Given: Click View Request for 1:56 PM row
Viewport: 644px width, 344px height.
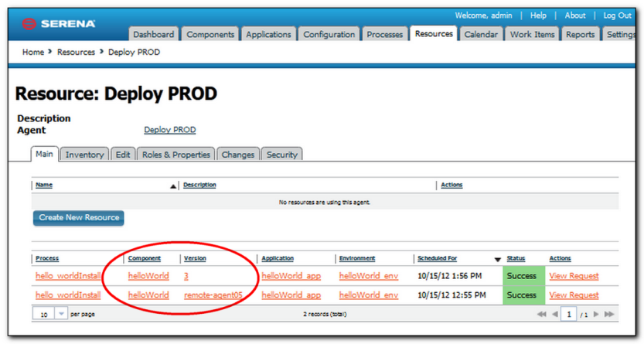Looking at the screenshot, I should click(574, 276).
